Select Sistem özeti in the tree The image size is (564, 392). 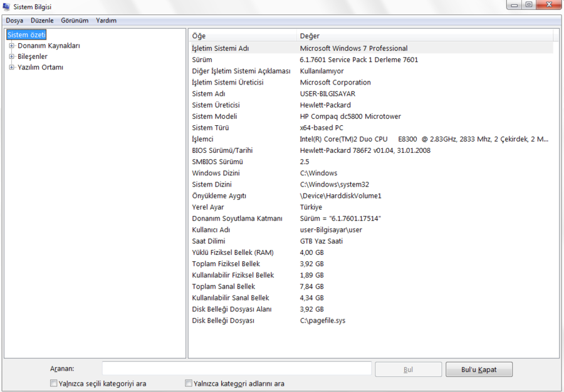click(x=26, y=35)
